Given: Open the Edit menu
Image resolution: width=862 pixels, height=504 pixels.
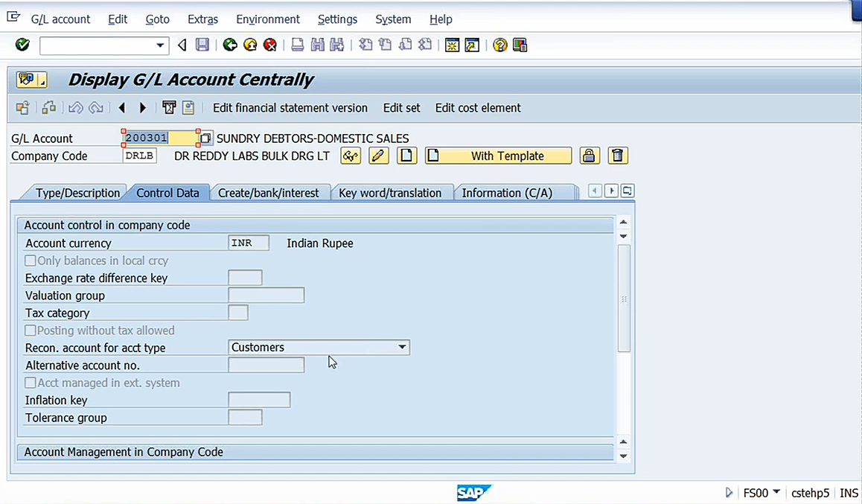Looking at the screenshot, I should click(118, 19).
